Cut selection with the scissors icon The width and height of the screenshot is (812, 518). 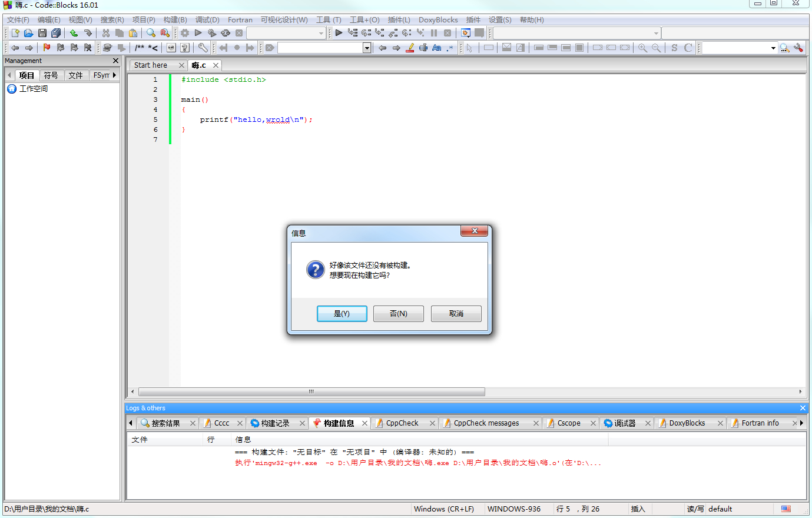pyautogui.click(x=106, y=33)
